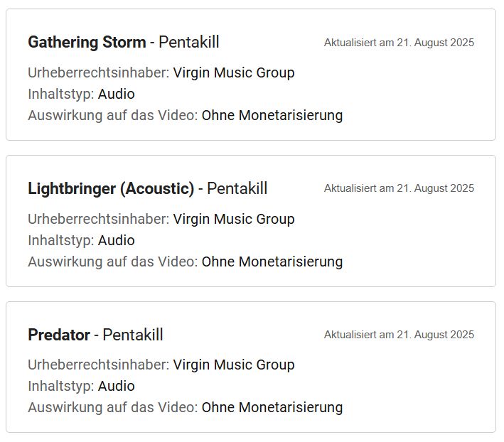Click Virgin Music Group in Gathering Storm card
Viewport: 504px width, 442px height.
(x=234, y=73)
